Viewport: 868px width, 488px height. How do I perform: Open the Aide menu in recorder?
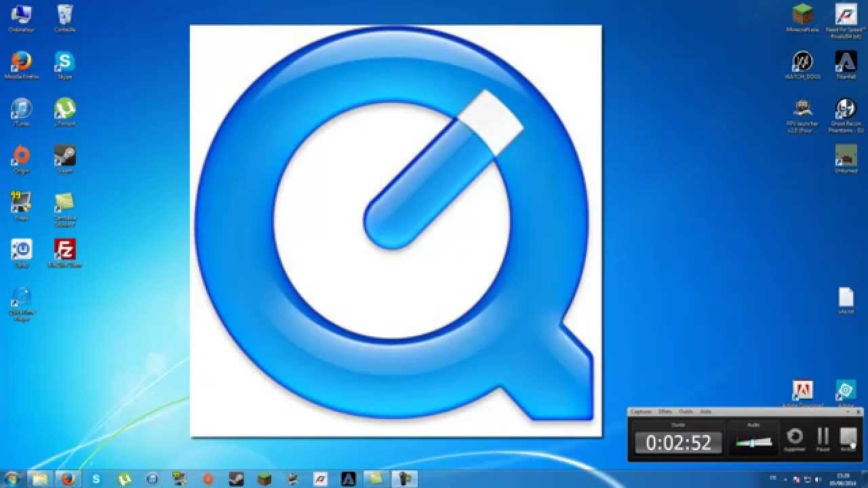coord(705,411)
